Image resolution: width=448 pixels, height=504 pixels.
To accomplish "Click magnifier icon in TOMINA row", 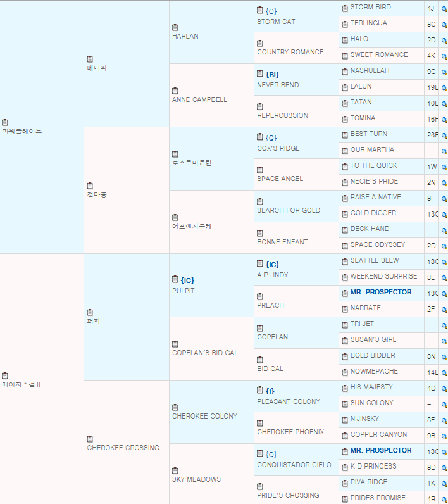I will pos(444,120).
